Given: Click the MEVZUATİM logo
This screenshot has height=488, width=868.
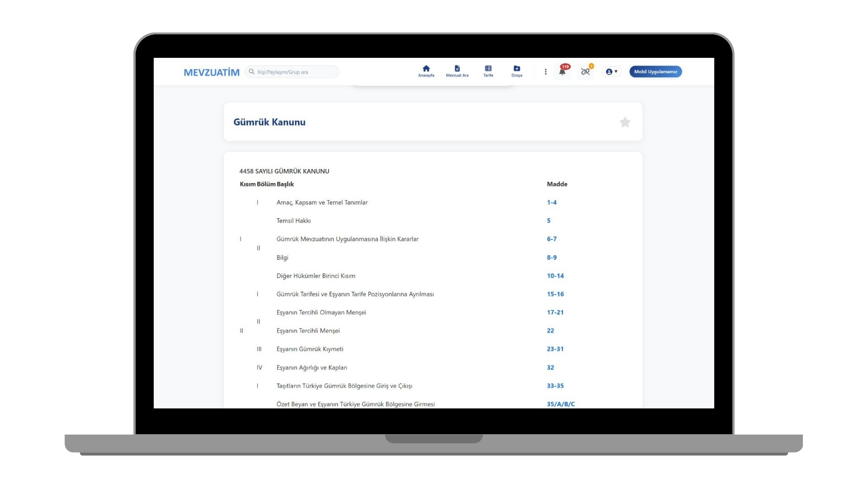Looking at the screenshot, I should tap(212, 72).
